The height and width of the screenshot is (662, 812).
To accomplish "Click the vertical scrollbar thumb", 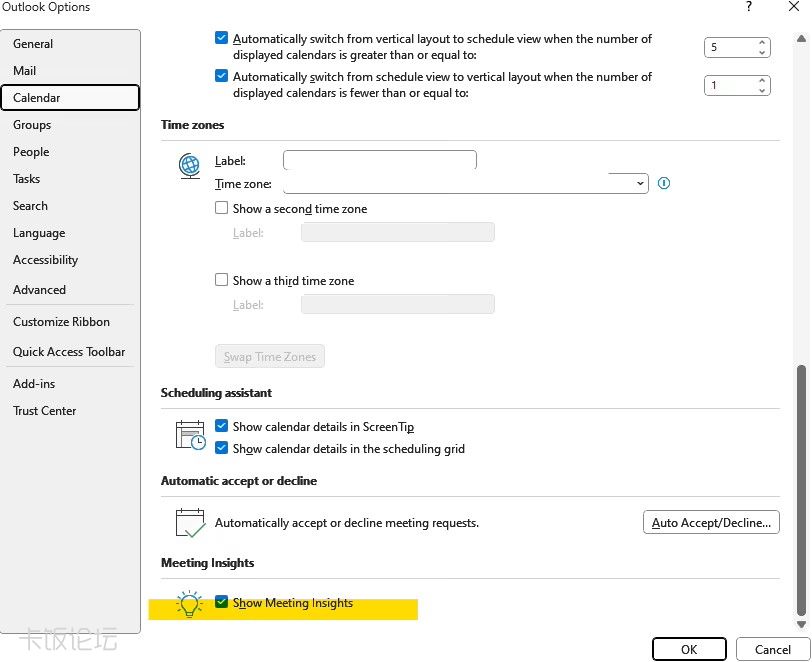I will (801, 491).
